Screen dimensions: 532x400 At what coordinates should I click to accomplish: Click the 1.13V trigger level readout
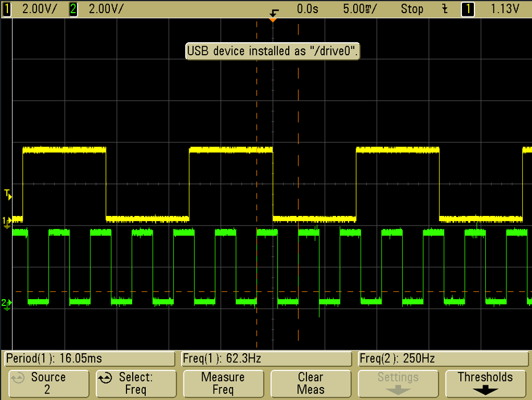505,9
